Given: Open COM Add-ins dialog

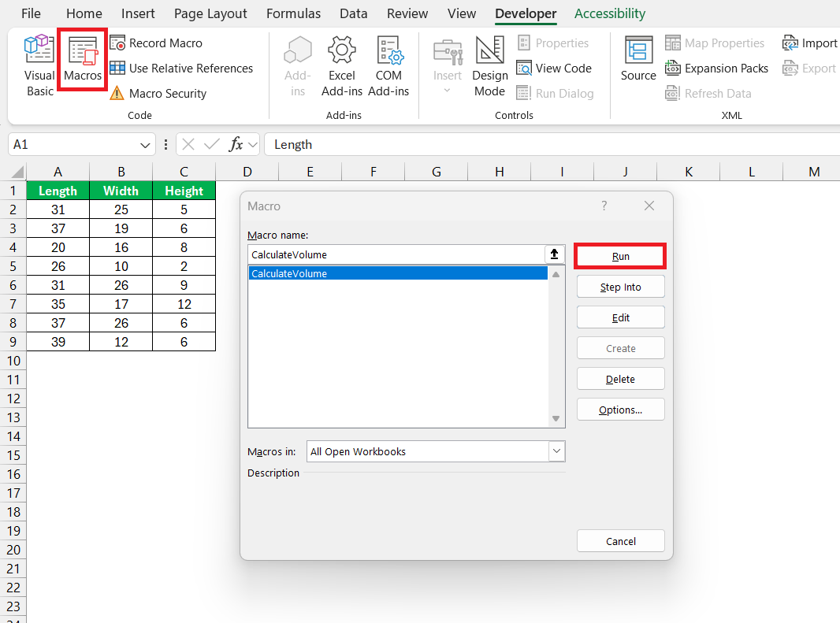Looking at the screenshot, I should click(388, 65).
